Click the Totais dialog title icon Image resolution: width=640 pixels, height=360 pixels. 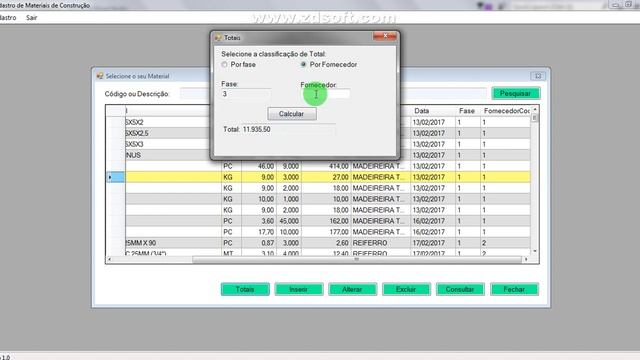coord(218,38)
